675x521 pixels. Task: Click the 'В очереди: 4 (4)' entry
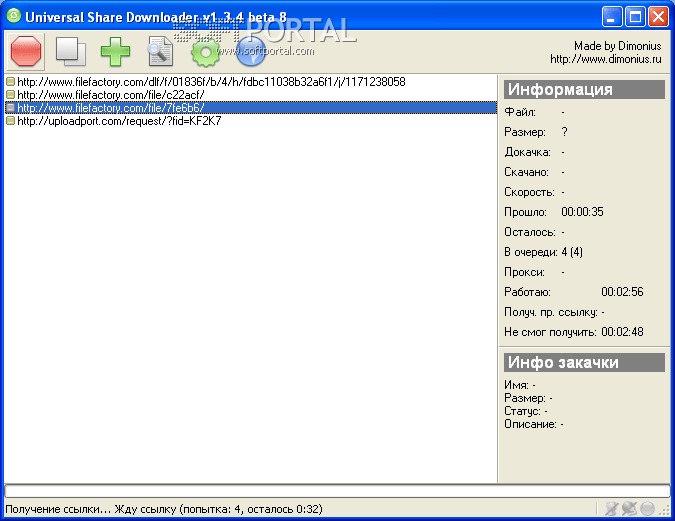pyautogui.click(x=543, y=252)
